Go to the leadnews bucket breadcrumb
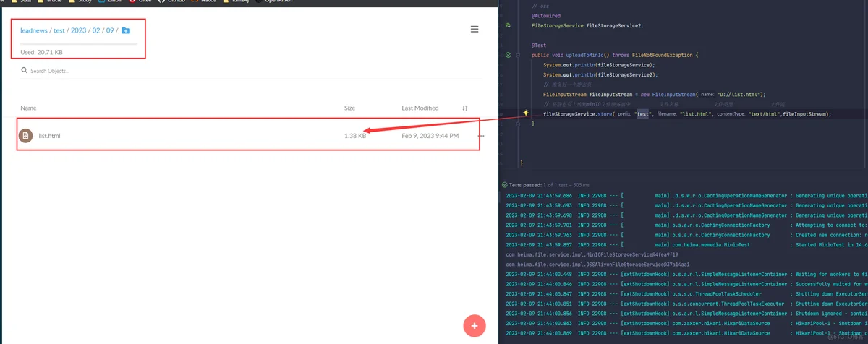The height and width of the screenshot is (344, 868). [x=33, y=30]
